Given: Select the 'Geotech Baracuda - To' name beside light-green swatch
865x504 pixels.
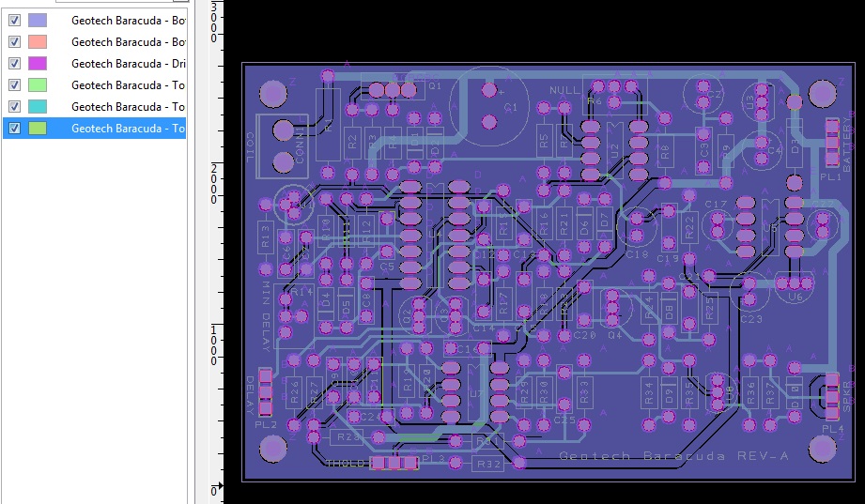Looking at the screenshot, I should click(x=128, y=84).
